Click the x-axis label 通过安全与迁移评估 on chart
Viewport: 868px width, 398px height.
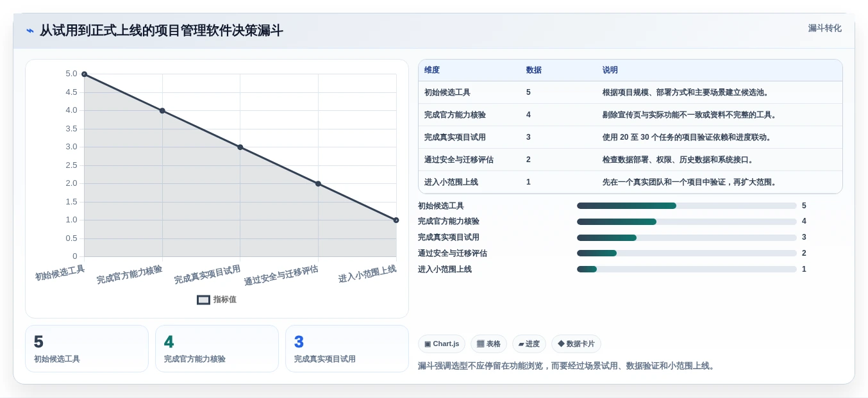[281, 275]
